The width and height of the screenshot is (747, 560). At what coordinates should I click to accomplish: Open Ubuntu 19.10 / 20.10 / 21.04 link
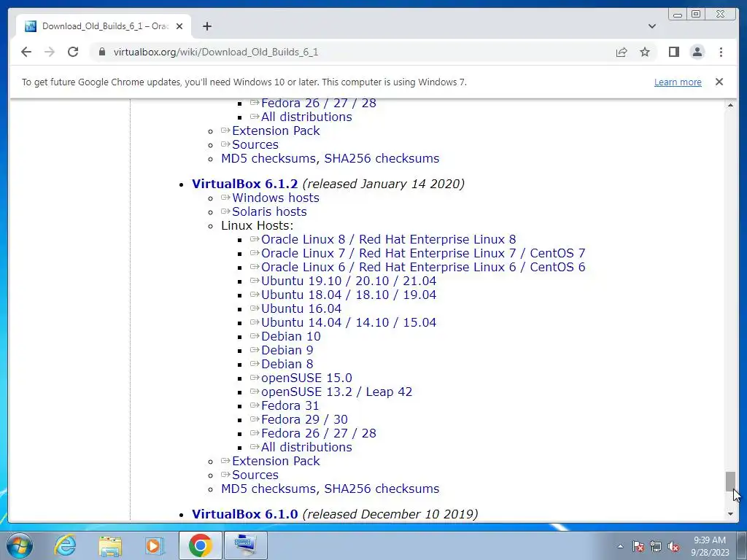pos(349,281)
